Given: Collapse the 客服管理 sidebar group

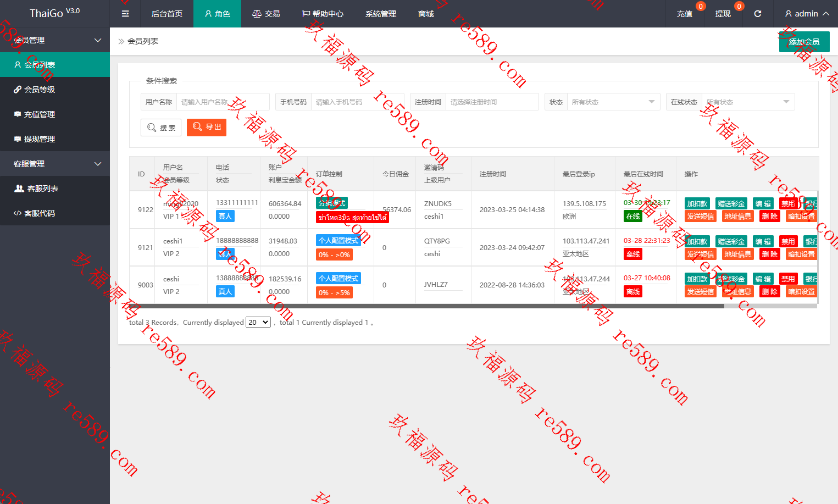Looking at the screenshot, I should [55, 164].
